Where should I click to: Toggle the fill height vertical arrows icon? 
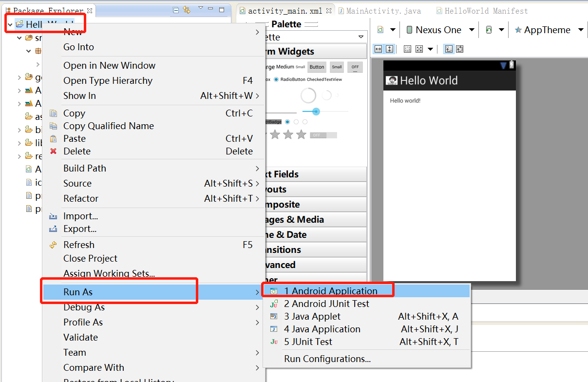click(389, 49)
